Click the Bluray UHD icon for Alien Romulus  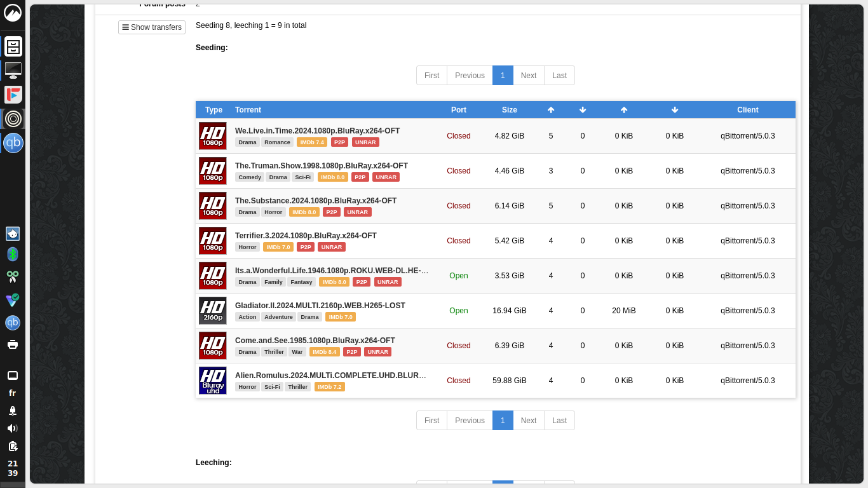[213, 381]
